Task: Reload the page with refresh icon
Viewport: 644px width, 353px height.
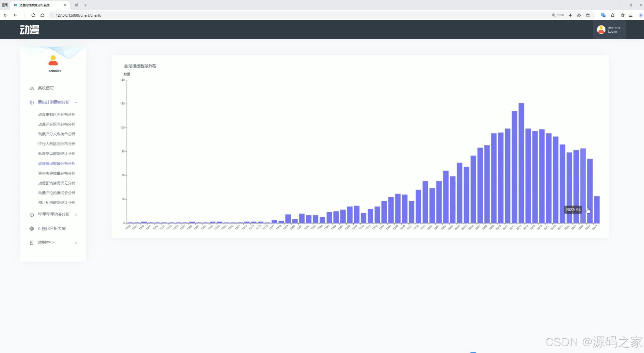Action: 33,15
